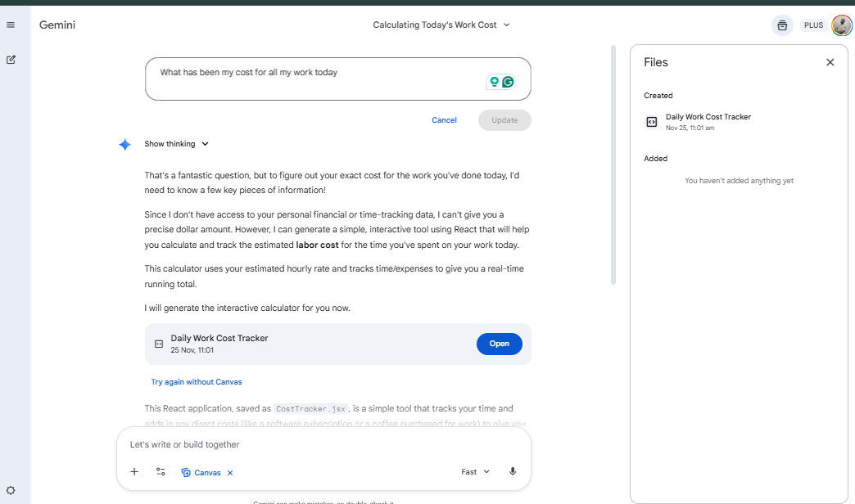The width and height of the screenshot is (855, 504).
Task: Click Try again without Canvas link
Action: (197, 382)
